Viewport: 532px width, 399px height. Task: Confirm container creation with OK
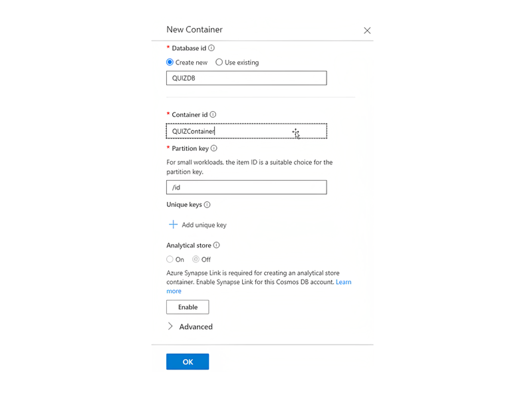click(188, 362)
